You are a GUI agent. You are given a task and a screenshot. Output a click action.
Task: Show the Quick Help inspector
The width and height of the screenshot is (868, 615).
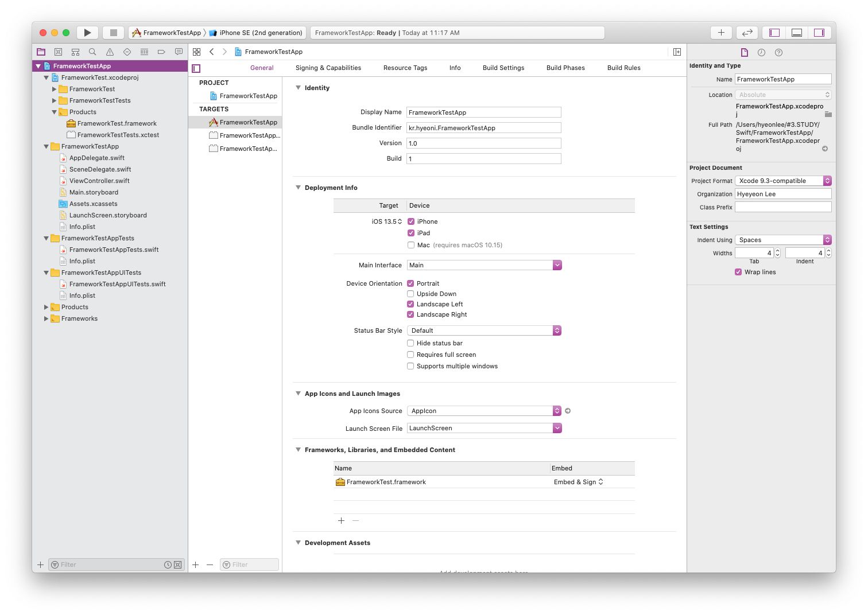coord(778,52)
